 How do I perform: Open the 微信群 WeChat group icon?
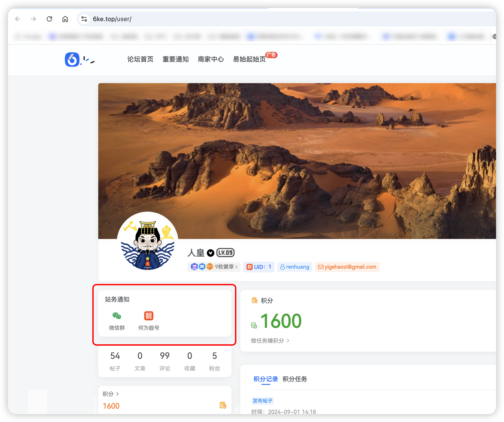[117, 316]
